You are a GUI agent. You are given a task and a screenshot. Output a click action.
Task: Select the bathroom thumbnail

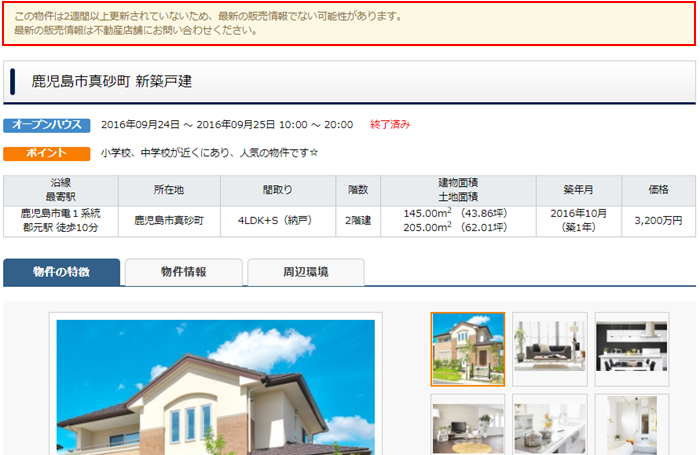coord(631,424)
